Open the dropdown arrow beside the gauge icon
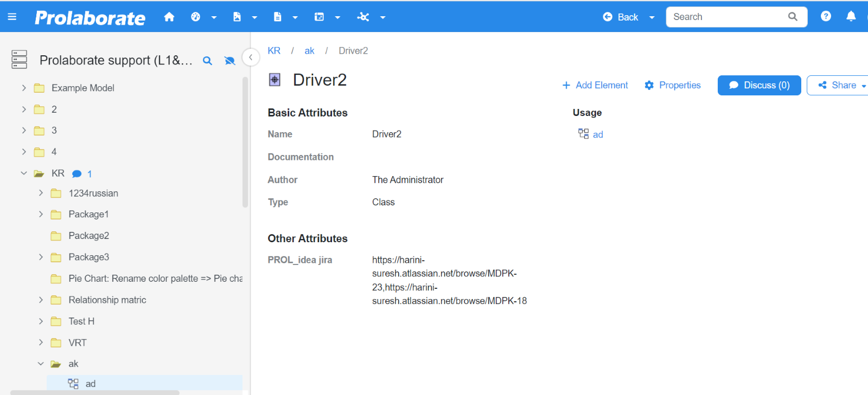This screenshot has height=395, width=868. pyautogui.click(x=214, y=17)
